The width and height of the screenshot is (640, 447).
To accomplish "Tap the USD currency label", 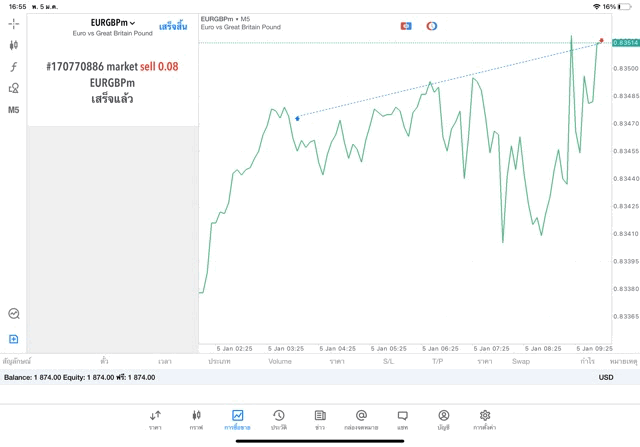I will tap(606, 377).
